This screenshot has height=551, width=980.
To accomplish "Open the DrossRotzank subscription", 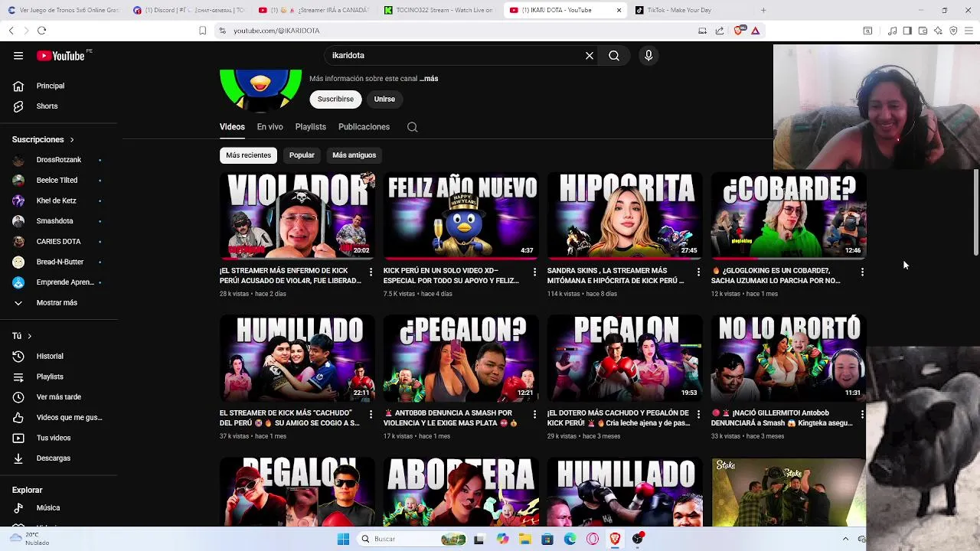I will click(59, 160).
